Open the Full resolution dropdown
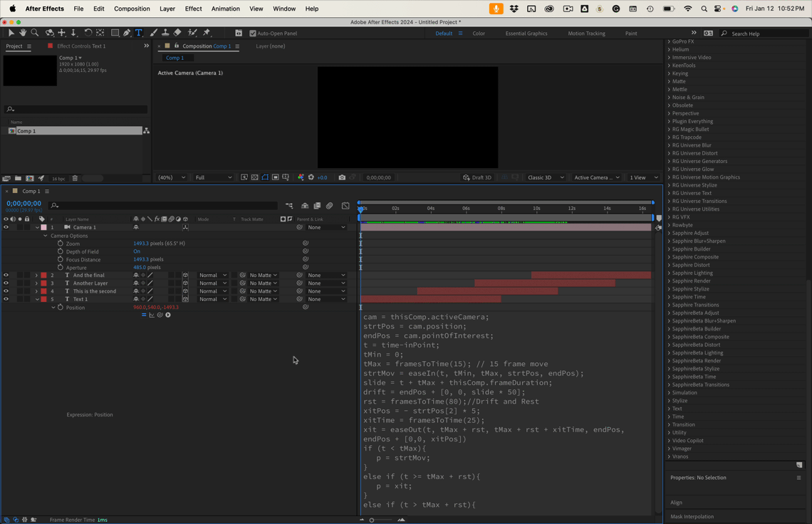Image resolution: width=812 pixels, height=524 pixels. 214,177
